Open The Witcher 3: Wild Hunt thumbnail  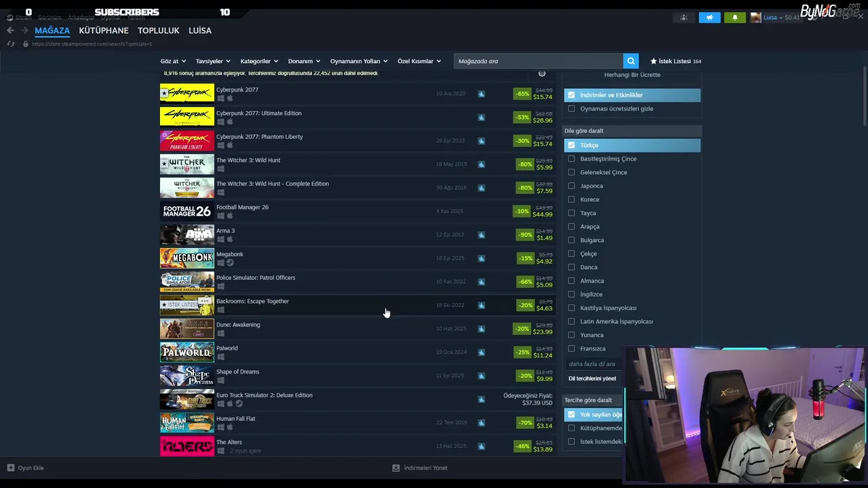[x=187, y=163]
